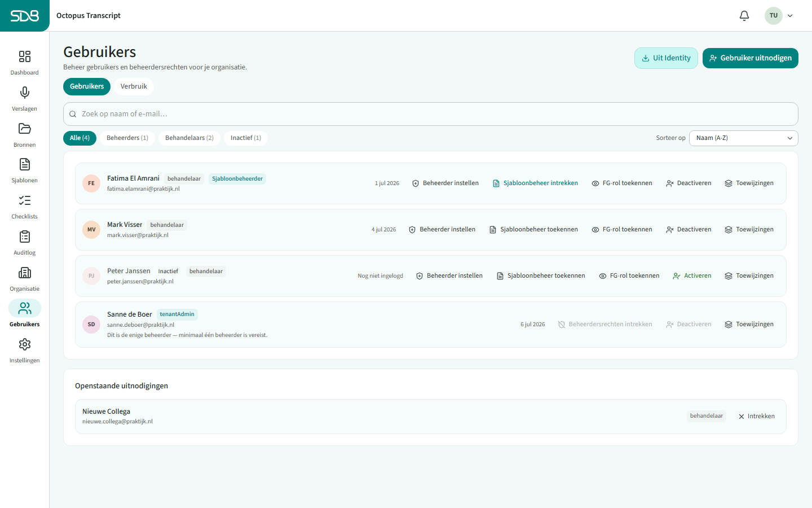812x508 pixels.
Task: Open Verslagen microphone icon in sidebar
Action: click(x=24, y=93)
